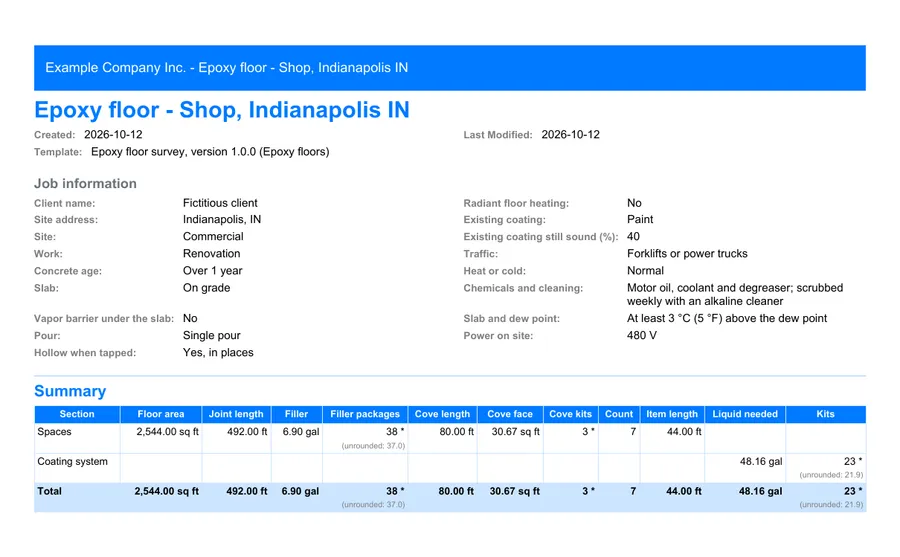Click the 'Item length' column header
Viewport: 900px width, 557px height.
click(x=672, y=414)
